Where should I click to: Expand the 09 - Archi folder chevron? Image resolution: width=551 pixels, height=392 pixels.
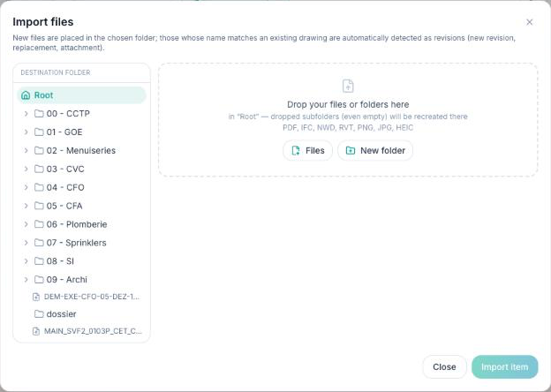(x=26, y=280)
